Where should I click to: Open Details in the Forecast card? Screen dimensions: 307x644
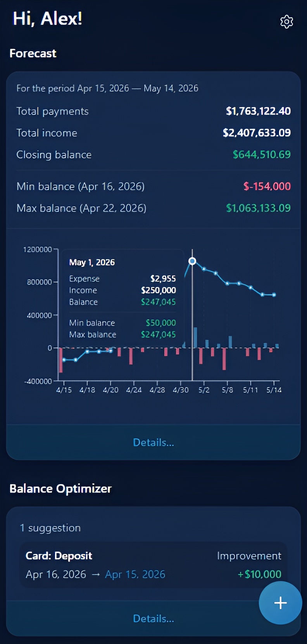(153, 442)
